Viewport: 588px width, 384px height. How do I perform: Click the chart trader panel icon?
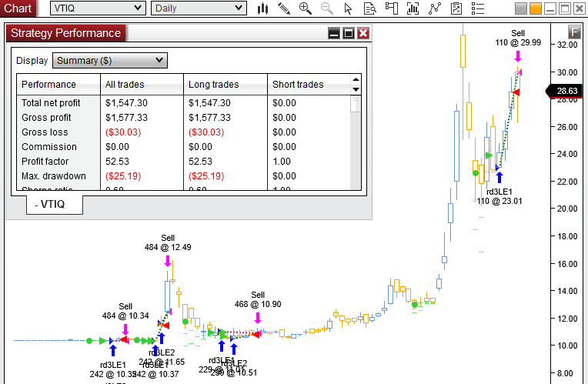(x=391, y=8)
